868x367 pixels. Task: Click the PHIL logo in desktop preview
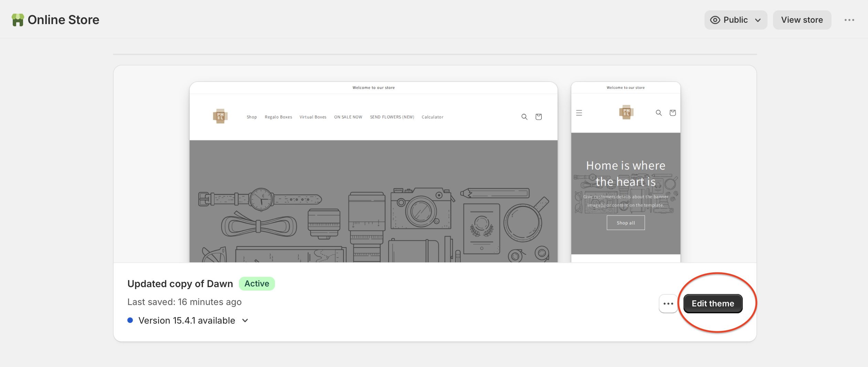pos(220,116)
